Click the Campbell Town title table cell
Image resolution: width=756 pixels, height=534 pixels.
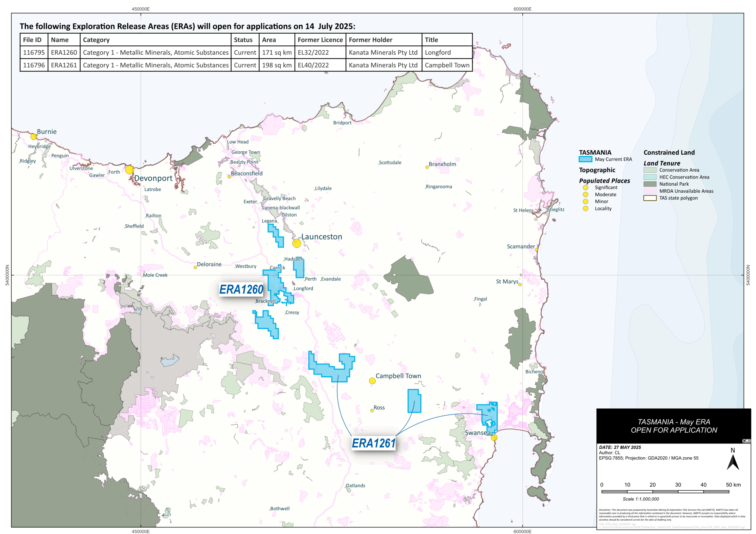coord(447,65)
